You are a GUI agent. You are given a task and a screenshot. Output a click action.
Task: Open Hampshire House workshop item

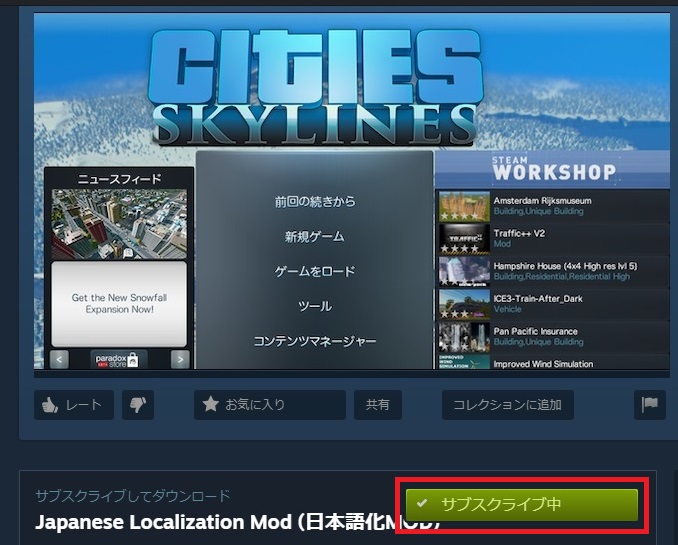click(x=552, y=272)
